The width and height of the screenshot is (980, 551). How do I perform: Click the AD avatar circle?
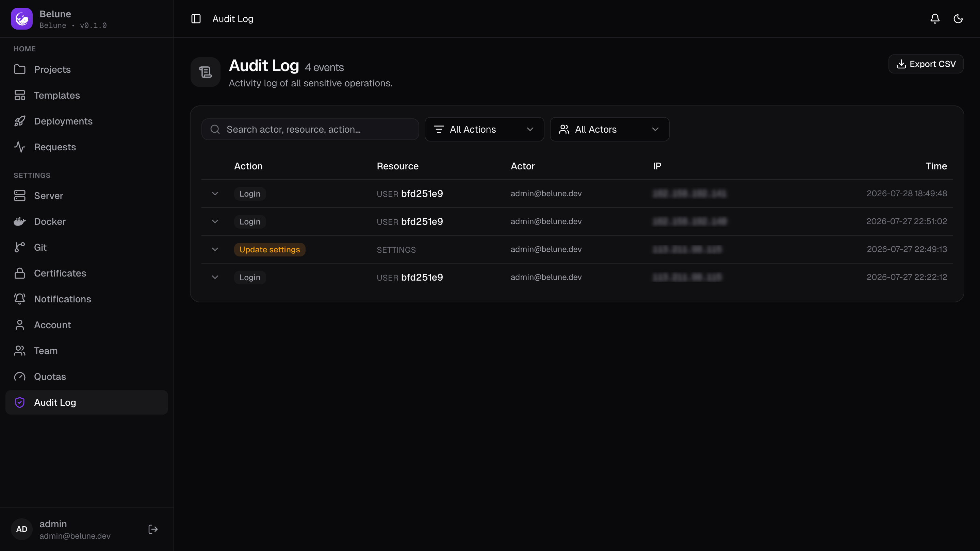22,529
